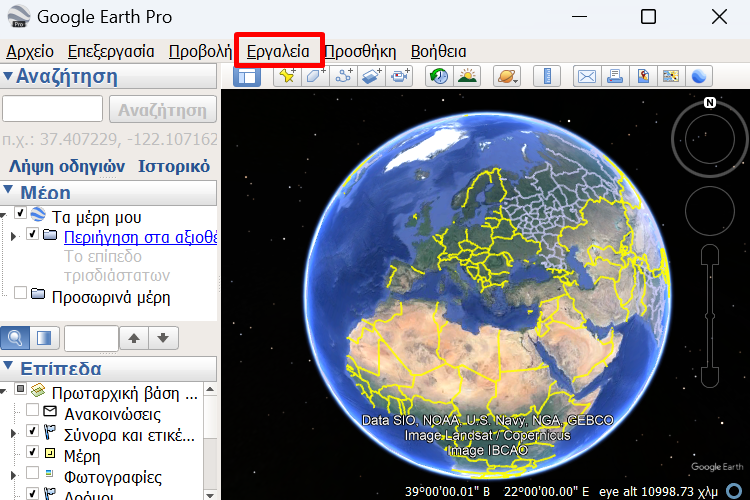Click the zoom slider in navigation controls
Viewport: 750px width, 500px height.
point(710,316)
